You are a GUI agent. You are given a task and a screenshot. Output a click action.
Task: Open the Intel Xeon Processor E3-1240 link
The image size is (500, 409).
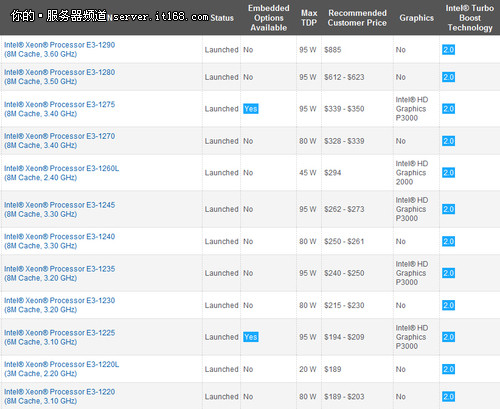point(59,241)
